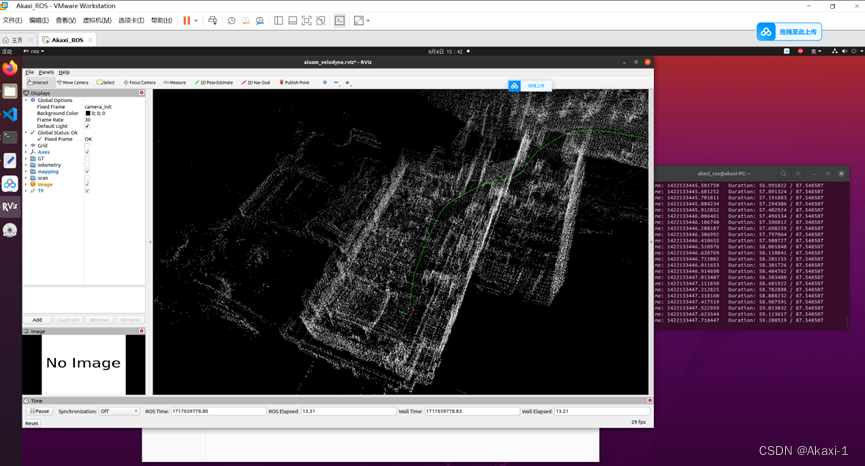The image size is (865, 466).
Task: Switch to the Akaxi_ROS VM tab
Action: (x=68, y=40)
